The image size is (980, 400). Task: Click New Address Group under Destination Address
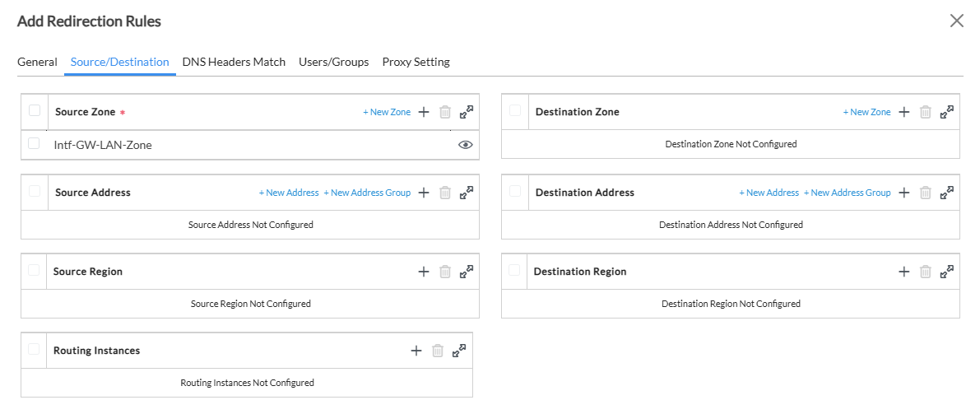(847, 193)
